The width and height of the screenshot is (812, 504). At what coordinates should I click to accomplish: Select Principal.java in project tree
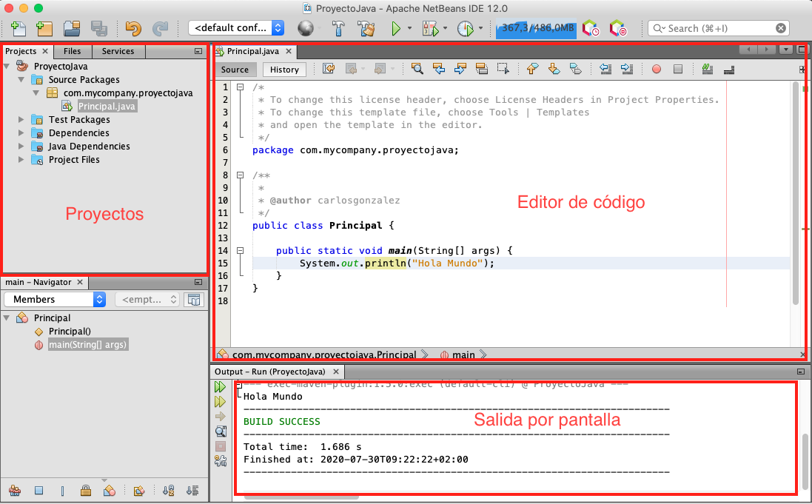pos(107,106)
